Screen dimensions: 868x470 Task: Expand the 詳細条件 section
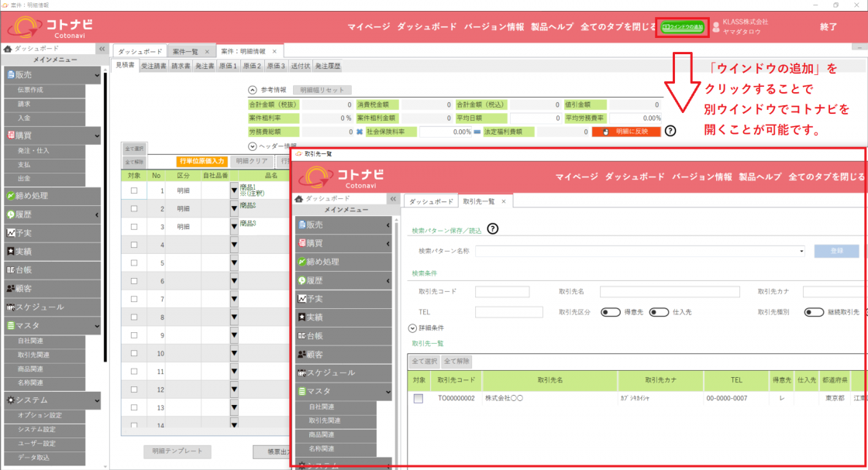click(x=412, y=328)
